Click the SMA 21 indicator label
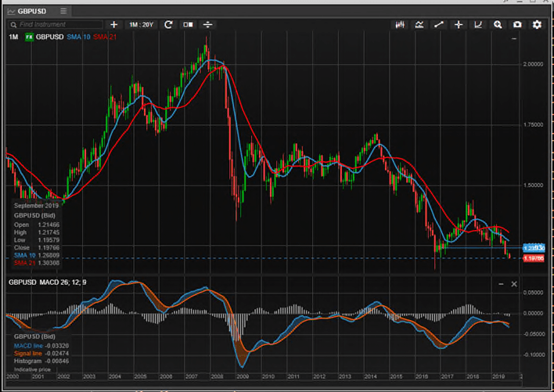This screenshot has height=392, width=554. (x=105, y=37)
